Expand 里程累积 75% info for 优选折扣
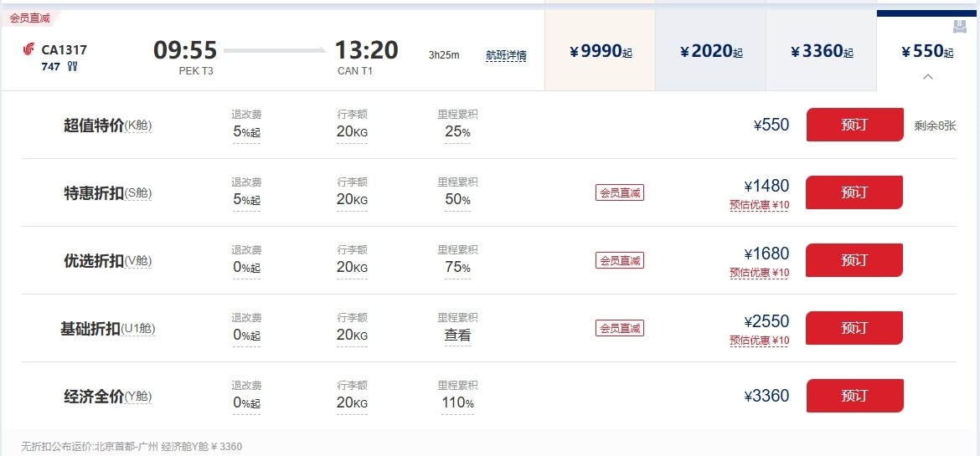The height and width of the screenshot is (456, 980). 457,267
